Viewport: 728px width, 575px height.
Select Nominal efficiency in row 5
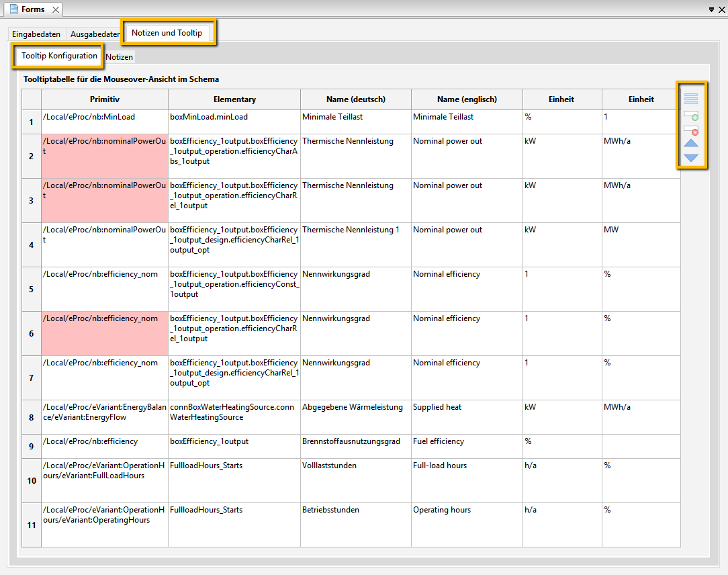click(x=467, y=289)
